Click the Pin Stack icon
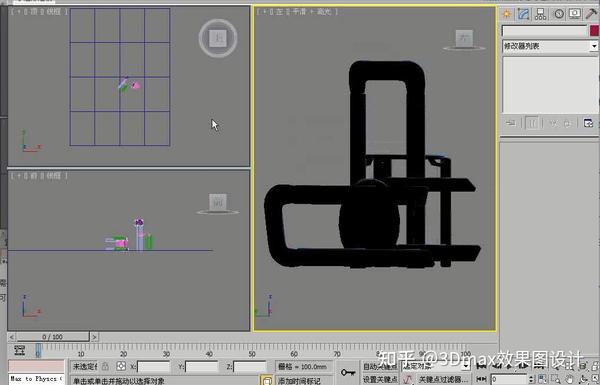600x385 pixels. click(x=511, y=123)
